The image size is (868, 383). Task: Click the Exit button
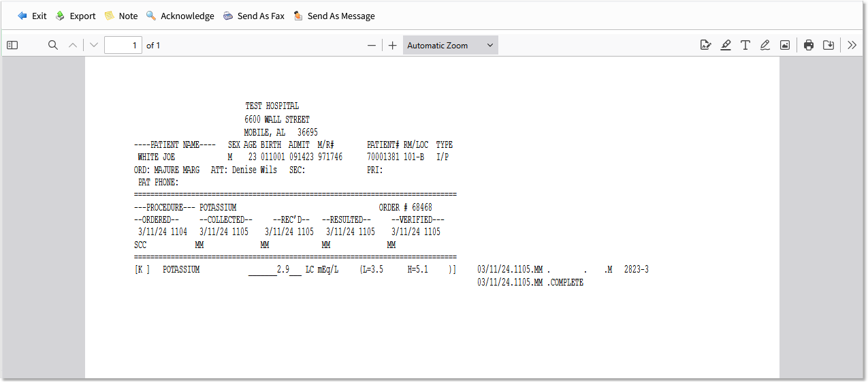pos(32,16)
